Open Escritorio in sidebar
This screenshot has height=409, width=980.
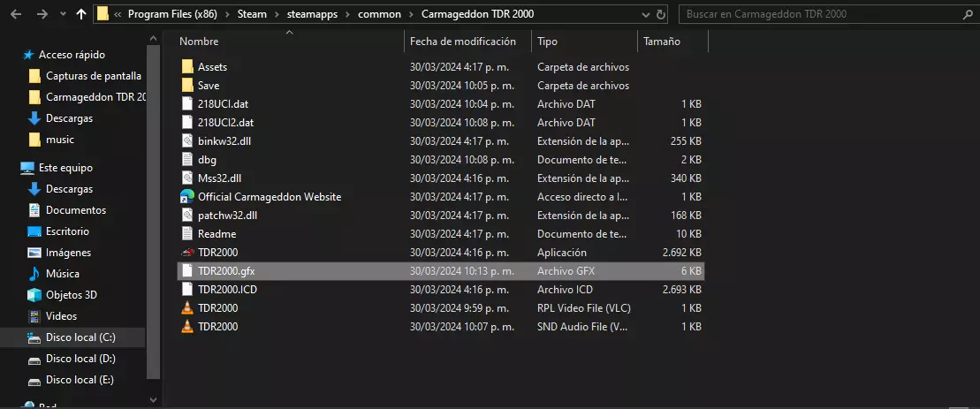tap(67, 231)
